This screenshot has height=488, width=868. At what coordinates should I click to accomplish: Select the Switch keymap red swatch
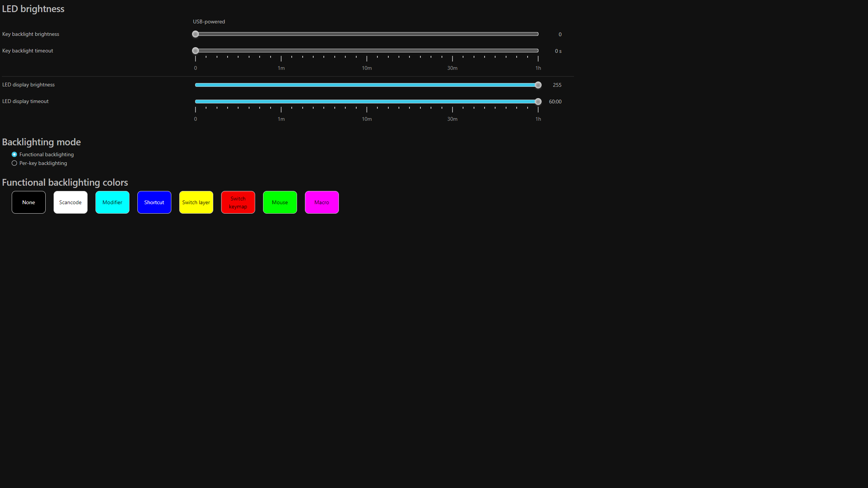[238, 202]
